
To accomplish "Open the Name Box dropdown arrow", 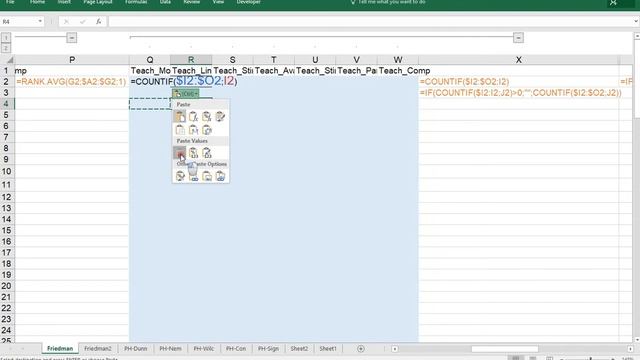I will [40, 22].
